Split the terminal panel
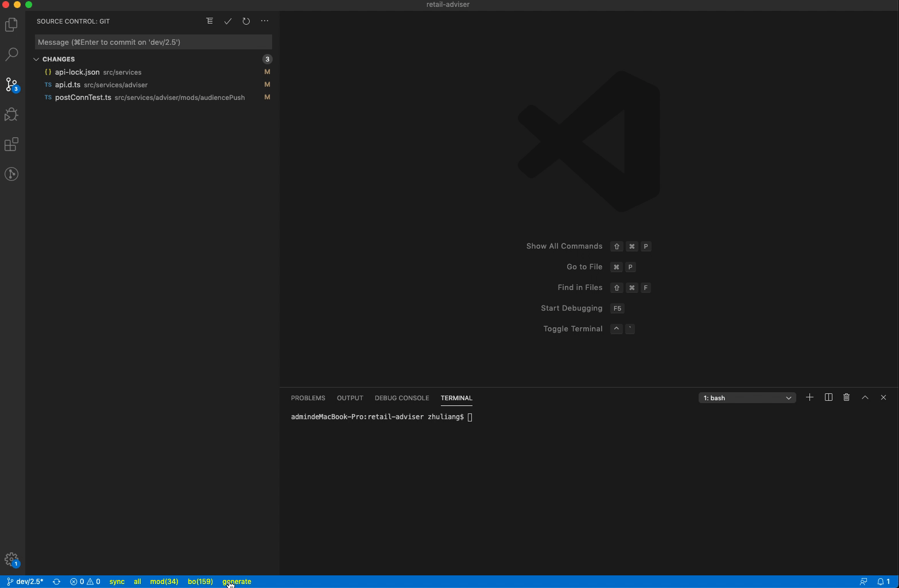Viewport: 899px width, 588px height. [x=828, y=397]
